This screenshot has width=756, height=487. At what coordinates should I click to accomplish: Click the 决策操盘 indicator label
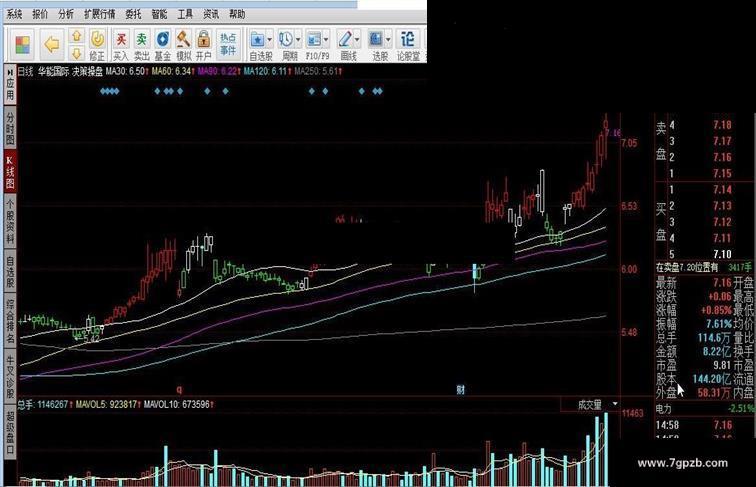[88, 71]
